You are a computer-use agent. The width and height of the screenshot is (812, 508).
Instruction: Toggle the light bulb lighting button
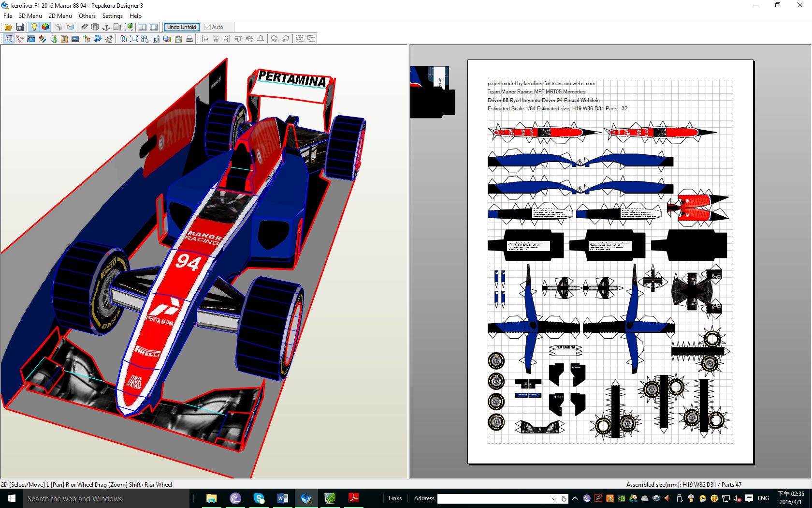coord(34,27)
